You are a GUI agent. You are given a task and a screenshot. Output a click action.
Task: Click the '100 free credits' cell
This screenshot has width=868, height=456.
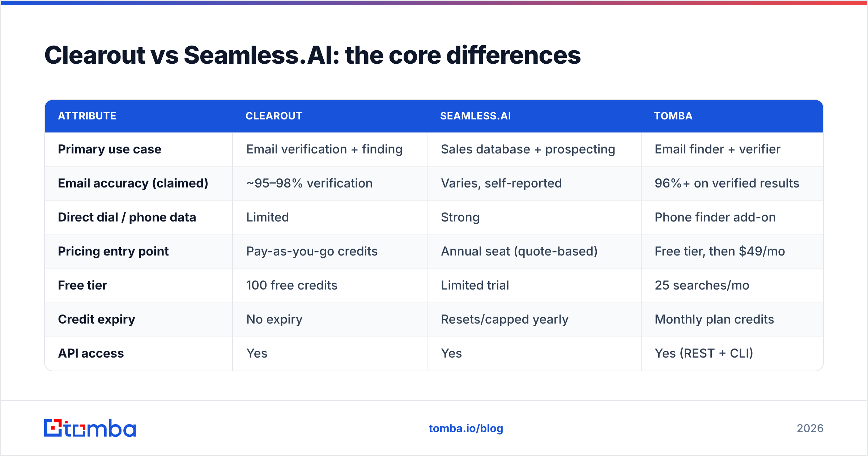pyautogui.click(x=292, y=285)
